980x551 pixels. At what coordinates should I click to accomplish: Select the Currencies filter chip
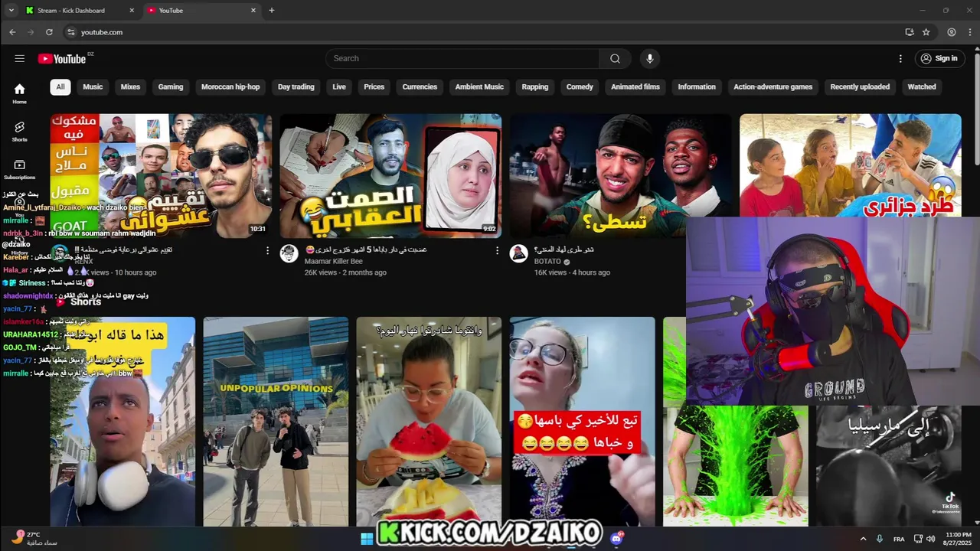click(420, 86)
